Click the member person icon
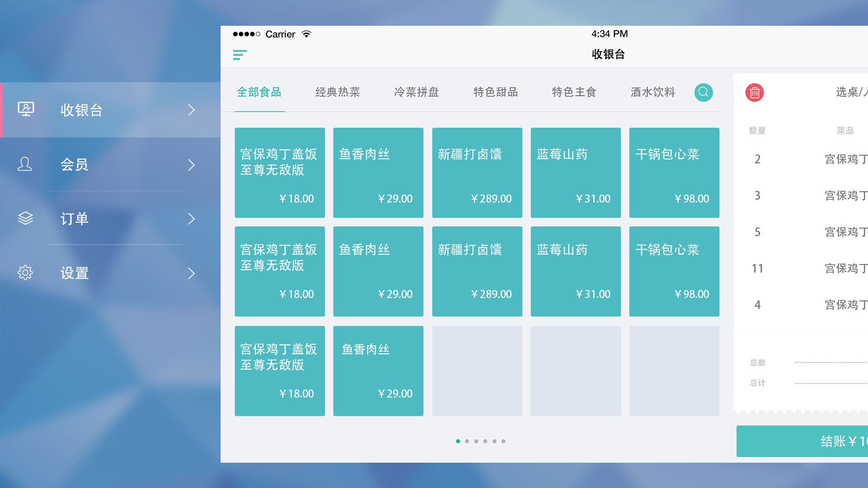 click(x=25, y=164)
